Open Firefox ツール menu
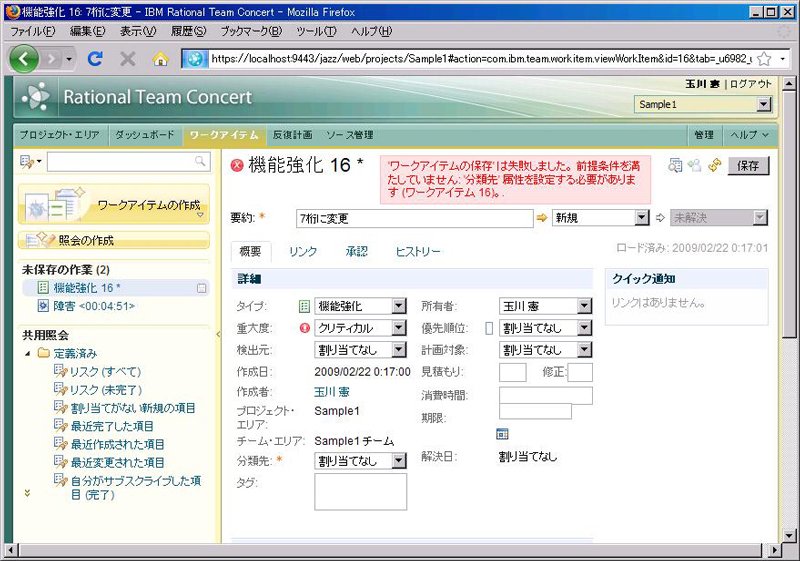The width and height of the screenshot is (800, 561). coord(316,31)
